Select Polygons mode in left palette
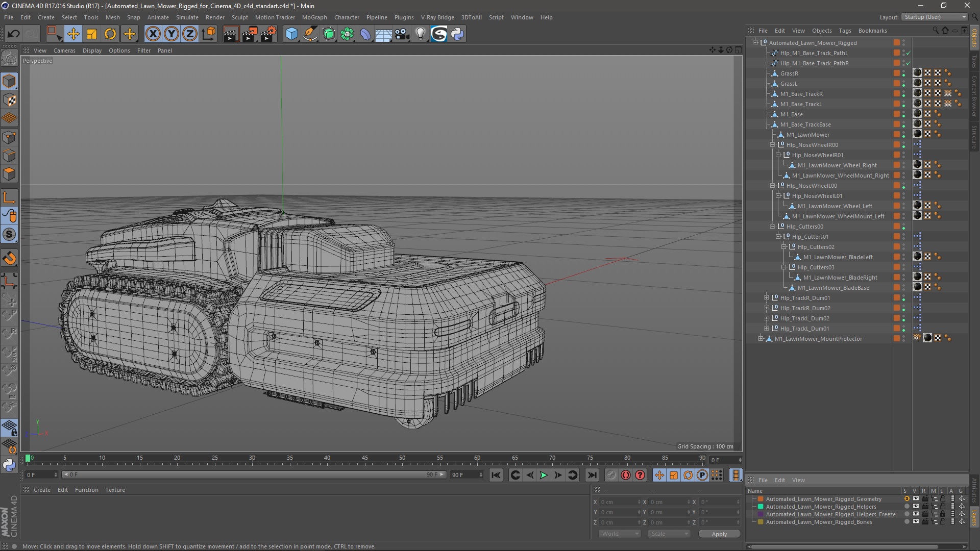The height and width of the screenshot is (551, 980). click(x=9, y=174)
